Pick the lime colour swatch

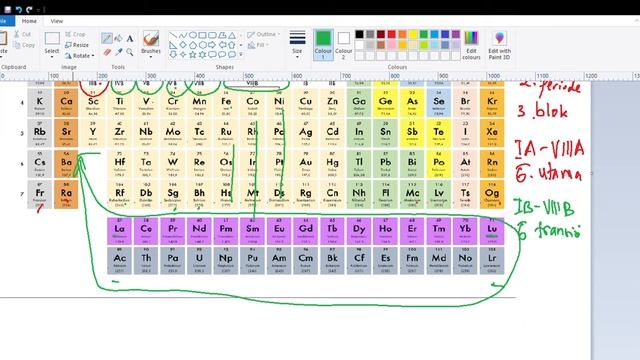point(424,45)
